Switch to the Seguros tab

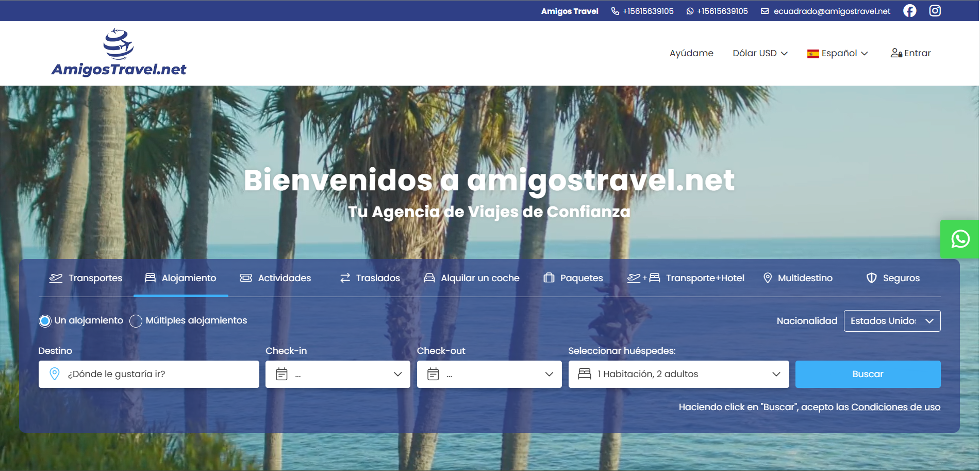click(x=893, y=278)
